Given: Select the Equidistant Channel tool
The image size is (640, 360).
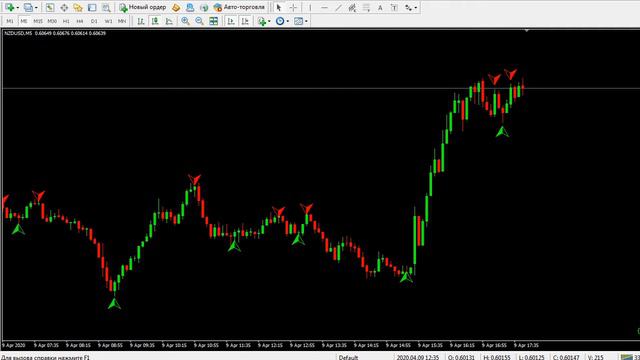Looking at the screenshot, I should [352, 7].
